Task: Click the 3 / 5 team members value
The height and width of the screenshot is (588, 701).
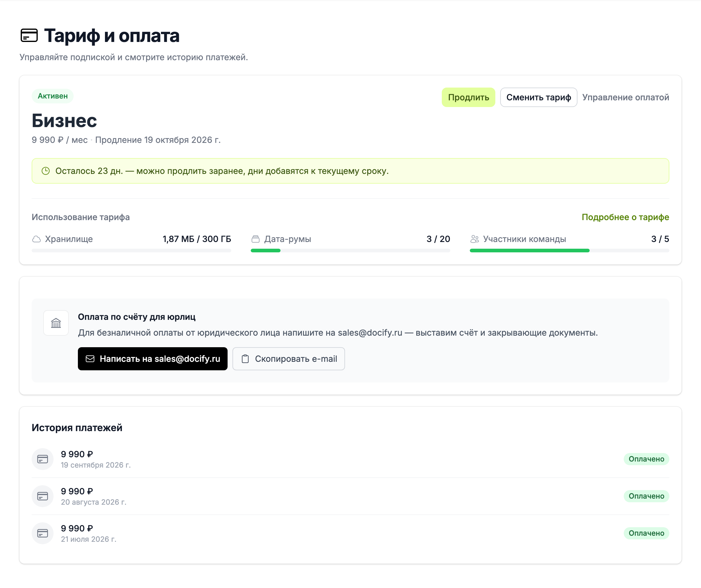Action: pyautogui.click(x=660, y=239)
